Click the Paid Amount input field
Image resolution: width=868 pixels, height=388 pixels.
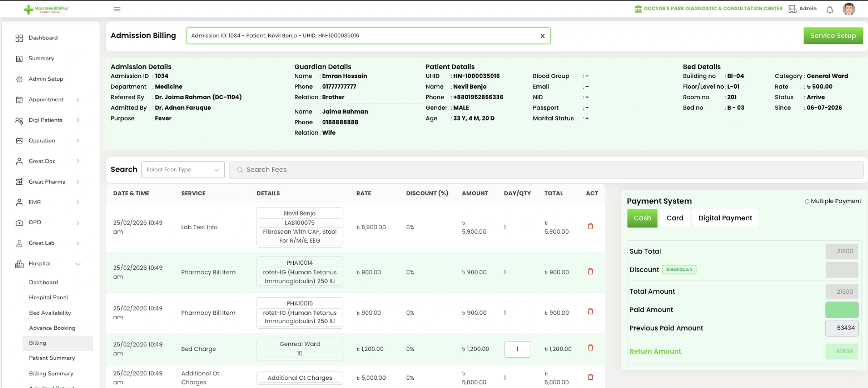pos(842,310)
